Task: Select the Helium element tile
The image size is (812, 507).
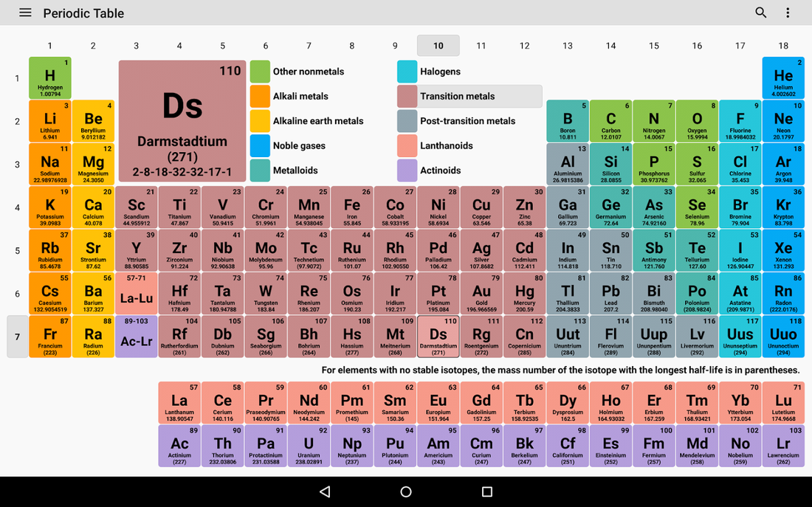Action: point(783,78)
